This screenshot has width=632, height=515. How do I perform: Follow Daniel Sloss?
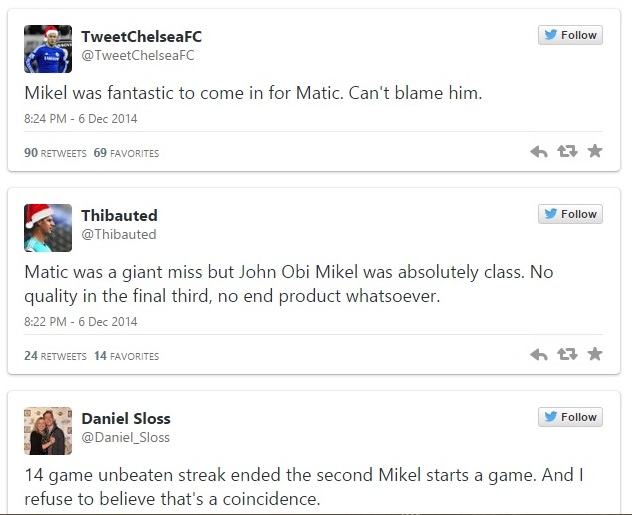[x=570, y=417]
